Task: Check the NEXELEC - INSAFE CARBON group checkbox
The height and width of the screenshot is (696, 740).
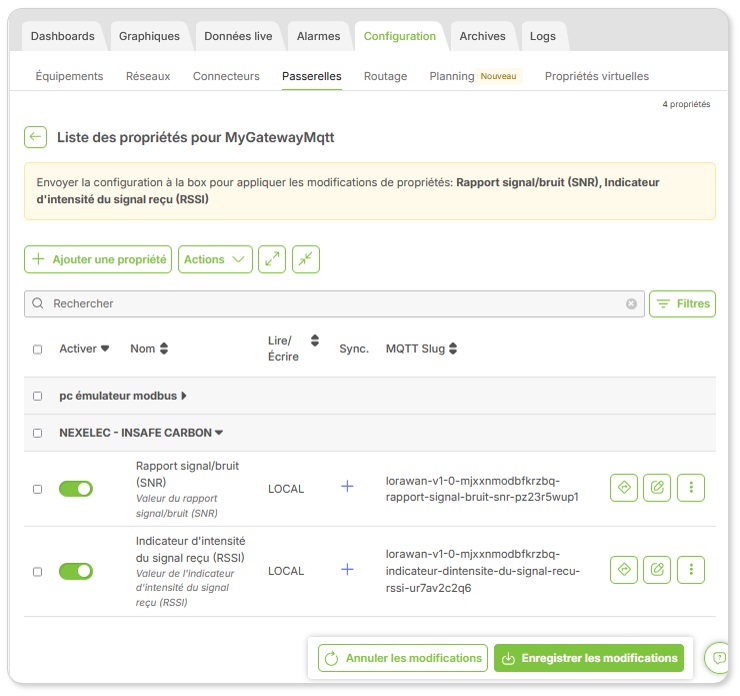Action: pyautogui.click(x=37, y=433)
